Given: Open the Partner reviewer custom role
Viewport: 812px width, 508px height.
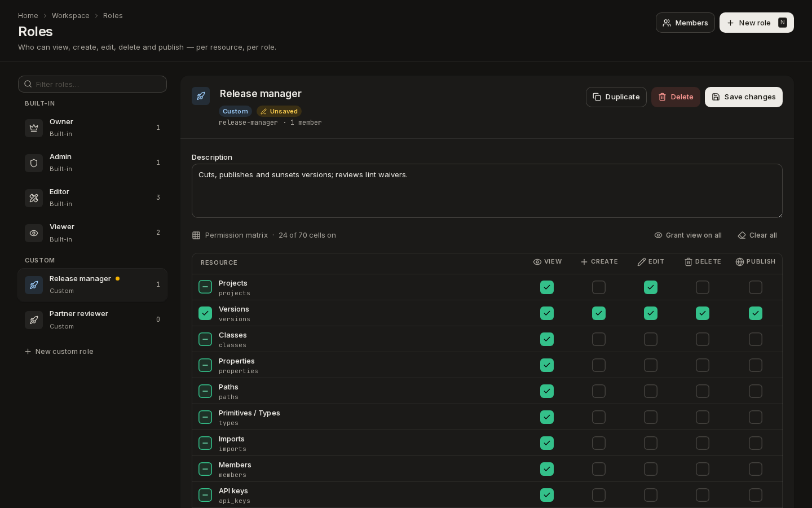Looking at the screenshot, I should [92, 320].
